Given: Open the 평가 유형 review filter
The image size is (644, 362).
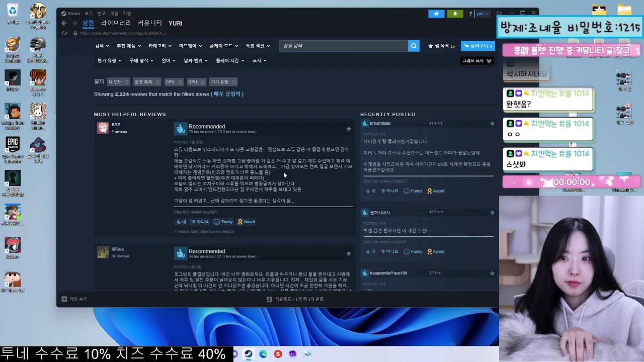Looking at the screenshot, I should (x=109, y=61).
